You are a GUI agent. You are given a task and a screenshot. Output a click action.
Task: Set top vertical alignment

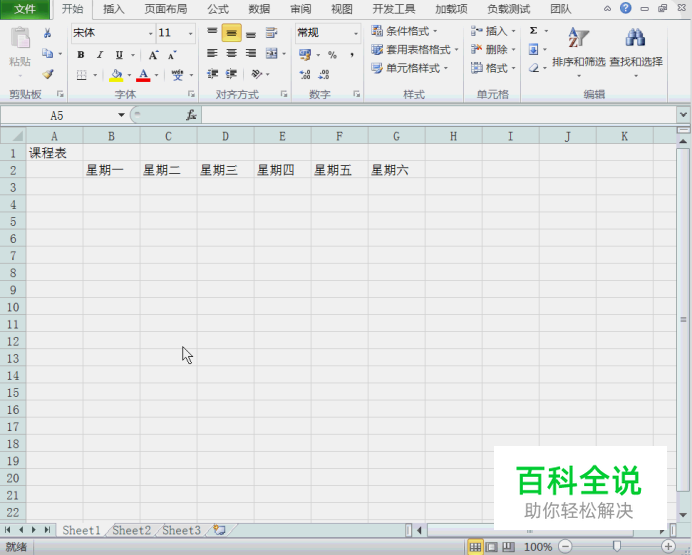click(212, 32)
